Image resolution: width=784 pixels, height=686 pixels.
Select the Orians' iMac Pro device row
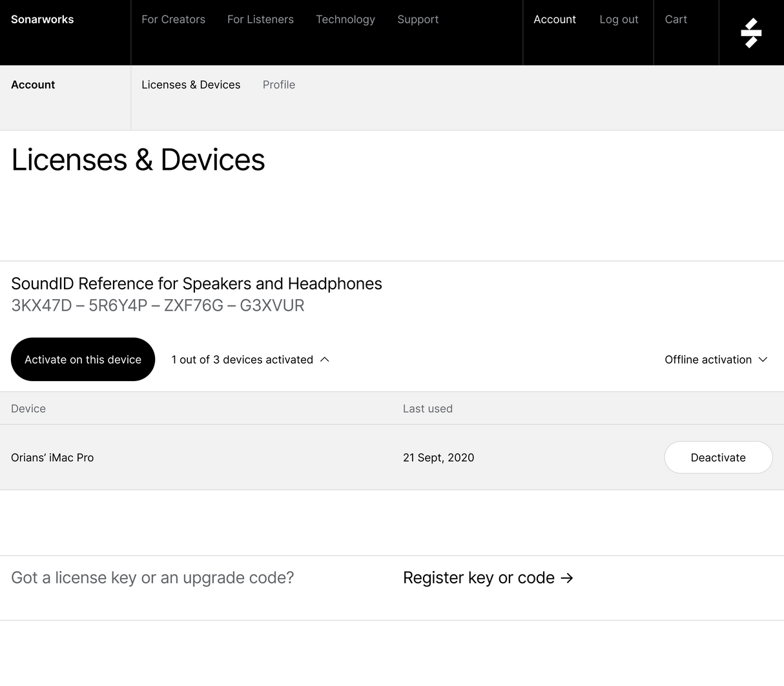[x=52, y=457]
